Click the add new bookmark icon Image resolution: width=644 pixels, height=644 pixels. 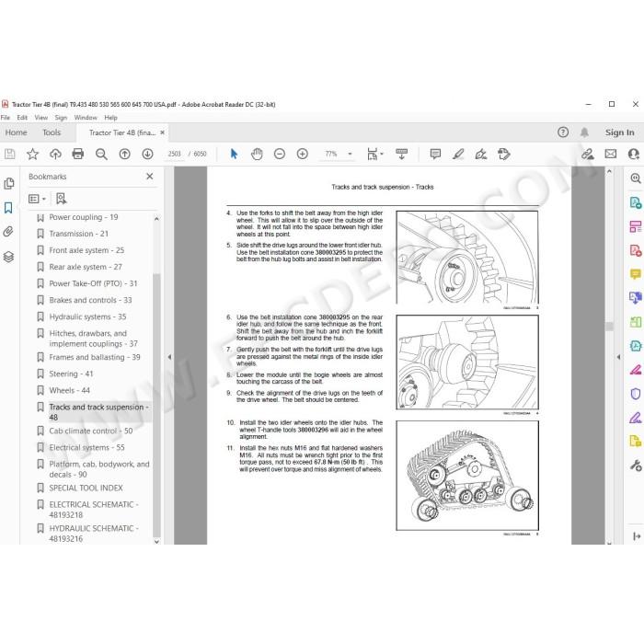point(62,199)
